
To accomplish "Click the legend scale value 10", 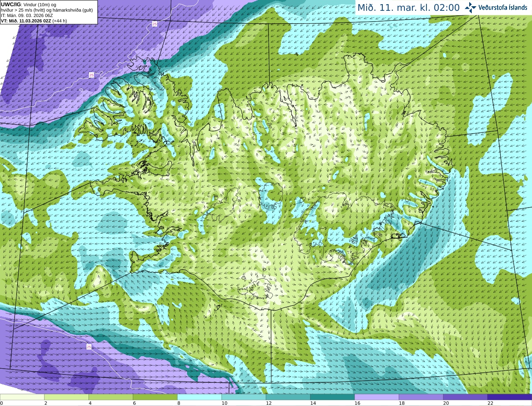I will coord(224,403).
